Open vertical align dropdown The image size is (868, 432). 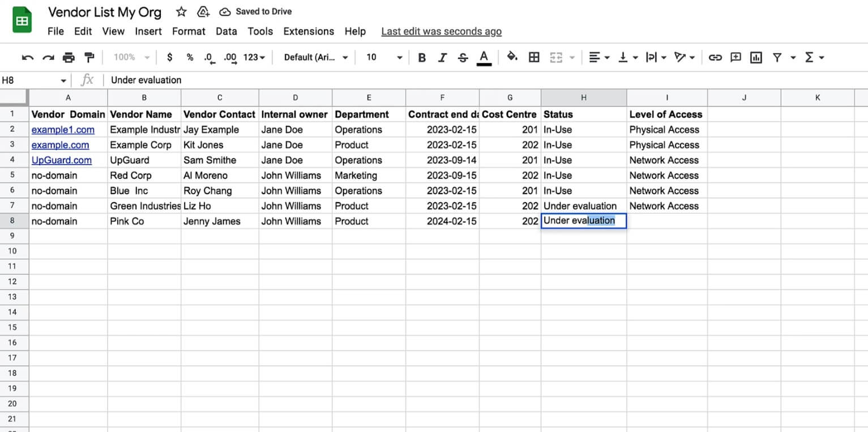tap(628, 57)
